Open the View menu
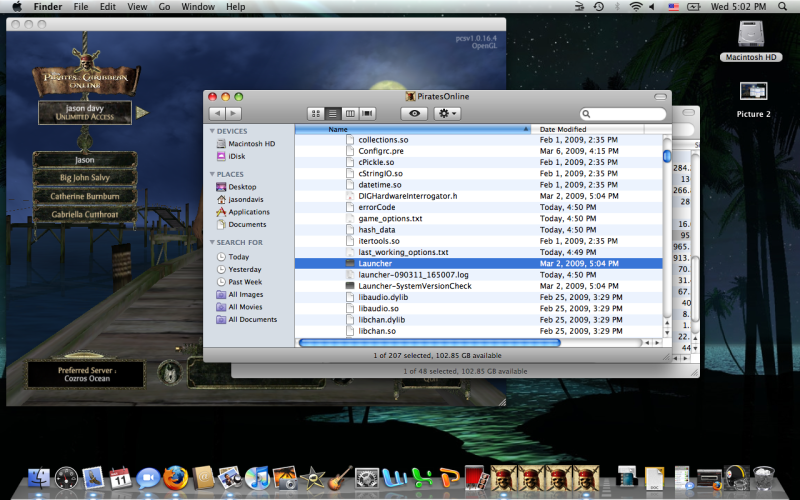The image size is (800, 500). point(137,7)
